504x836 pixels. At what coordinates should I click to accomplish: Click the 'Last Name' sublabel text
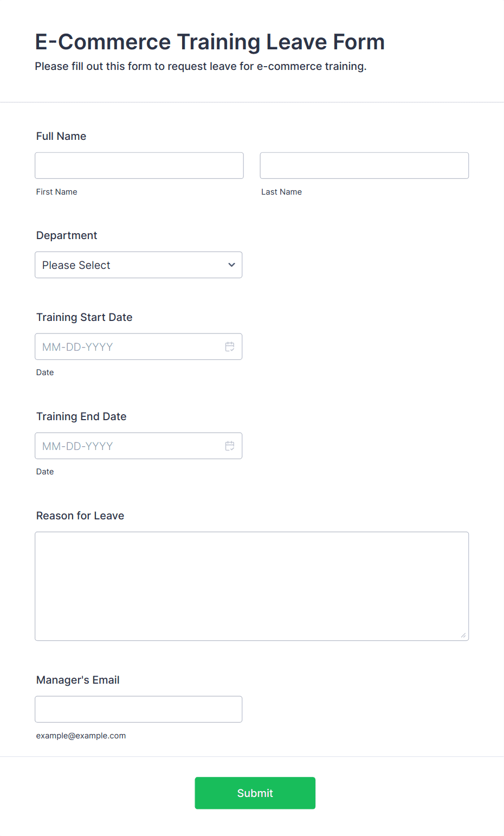point(282,192)
